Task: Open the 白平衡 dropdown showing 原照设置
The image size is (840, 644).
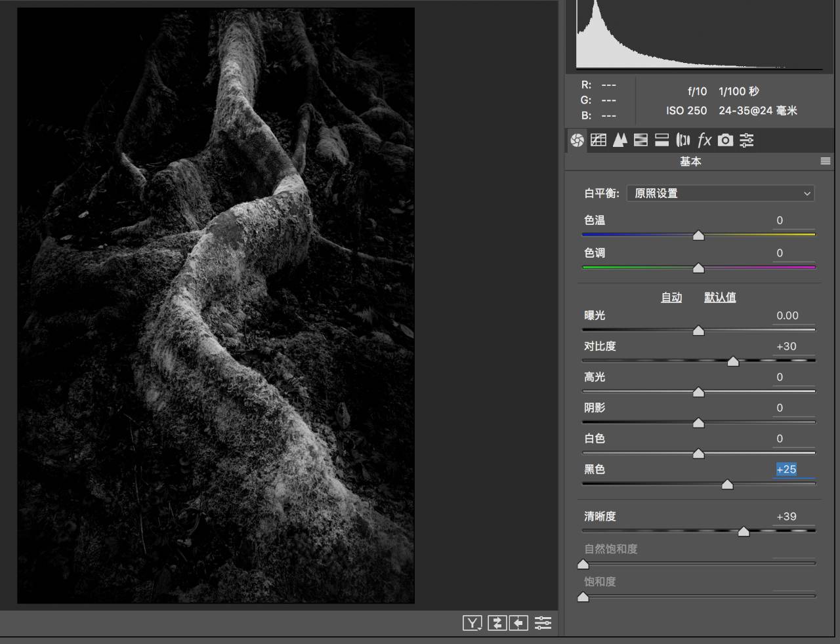Action: click(721, 193)
